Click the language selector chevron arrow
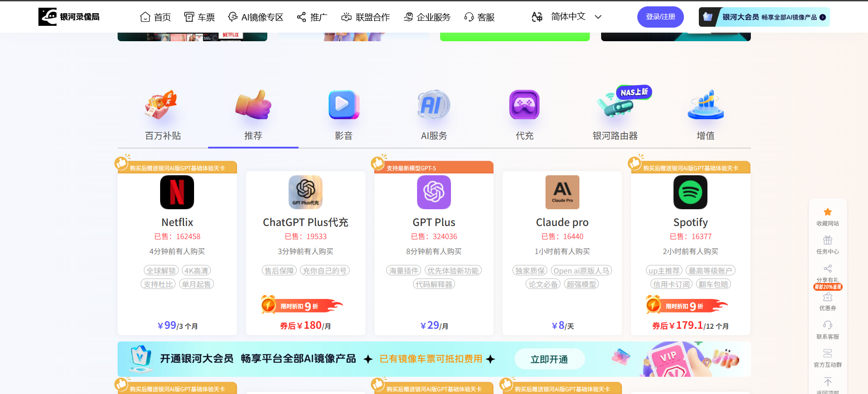Viewport: 868px width, 394px height. [598, 17]
